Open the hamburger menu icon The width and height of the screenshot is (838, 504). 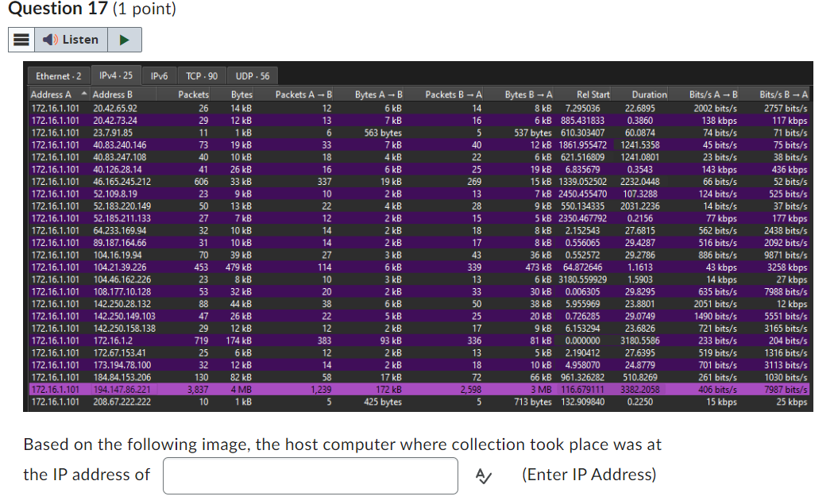[21, 40]
